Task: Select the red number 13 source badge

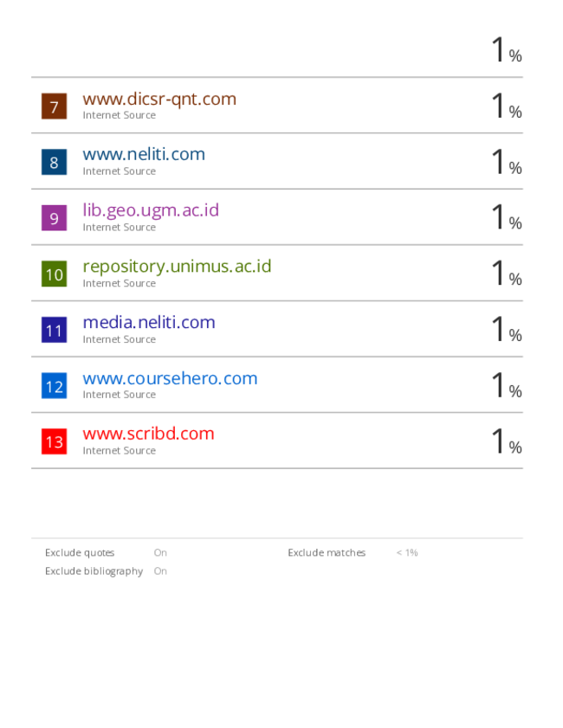Action: tap(54, 441)
